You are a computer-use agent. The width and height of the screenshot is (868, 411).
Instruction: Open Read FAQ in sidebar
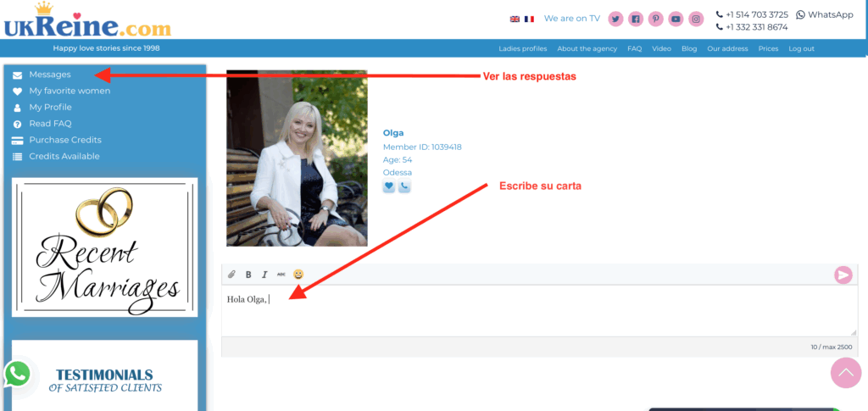[x=50, y=124]
